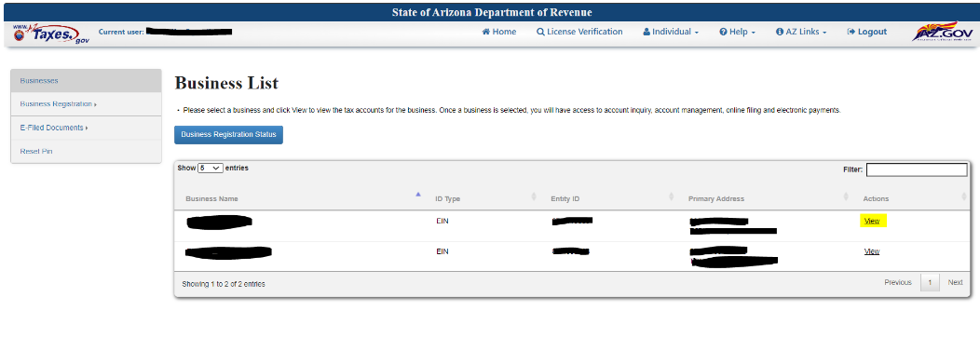Log out using the Logout link
The height and width of the screenshot is (338, 980).
[867, 32]
